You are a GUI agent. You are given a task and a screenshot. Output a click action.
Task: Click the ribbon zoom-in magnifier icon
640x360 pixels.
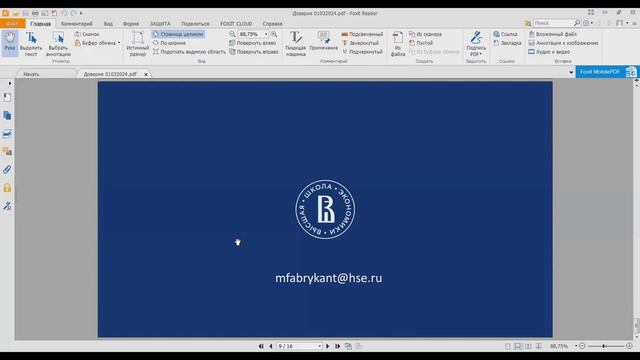(x=274, y=34)
